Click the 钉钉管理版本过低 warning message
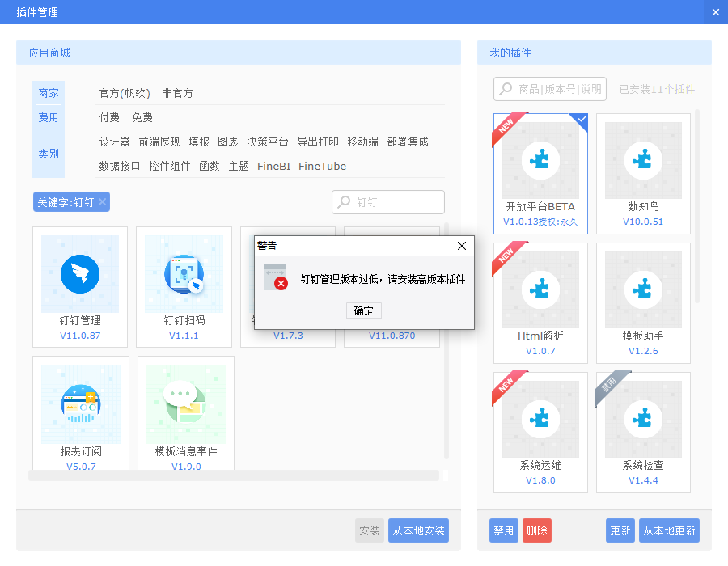 click(x=383, y=279)
